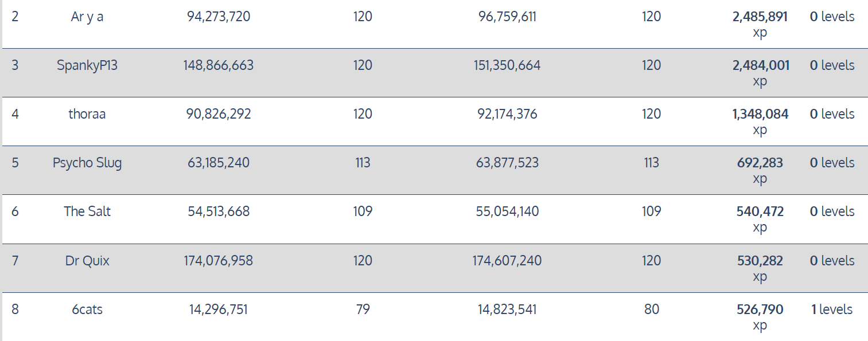Open Dr Quix's profile link
This screenshot has height=341, width=868.
[87, 261]
